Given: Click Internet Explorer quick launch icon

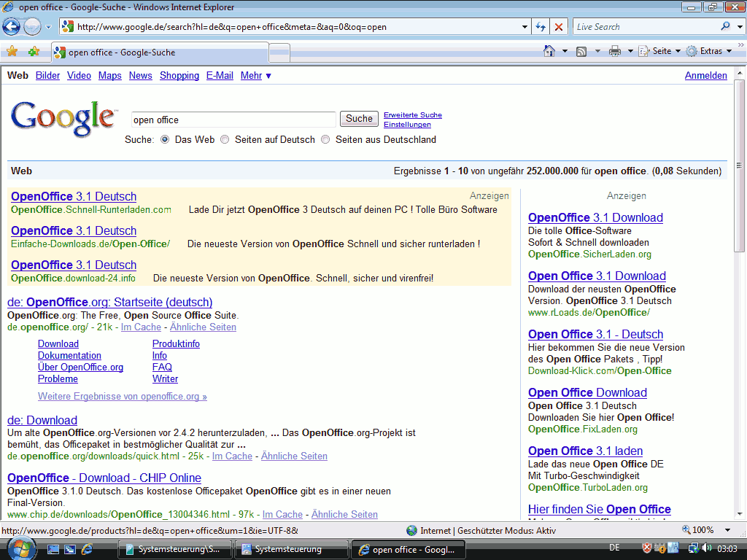Looking at the screenshot, I should (88, 550).
